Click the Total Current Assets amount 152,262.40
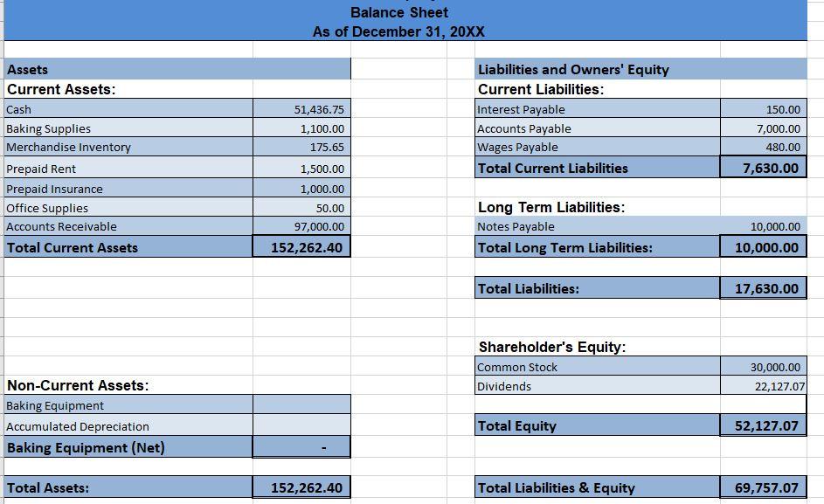The width and height of the screenshot is (824, 504). pyautogui.click(x=301, y=246)
